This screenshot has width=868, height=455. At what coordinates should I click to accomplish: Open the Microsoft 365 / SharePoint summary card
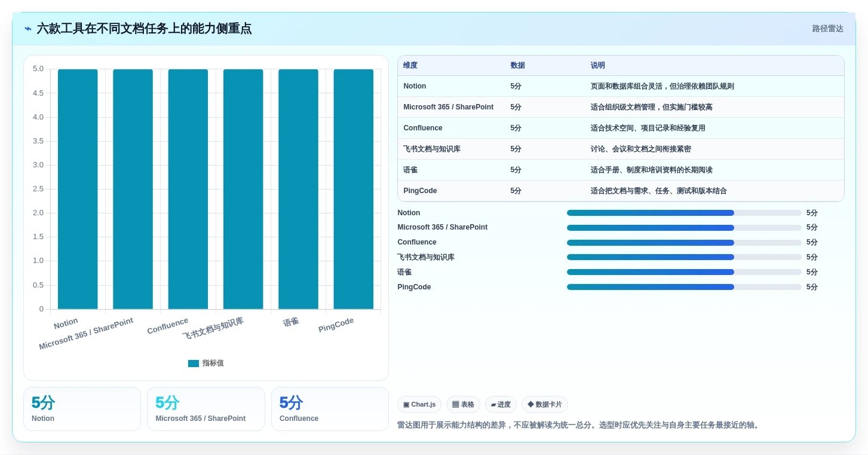[206, 409]
